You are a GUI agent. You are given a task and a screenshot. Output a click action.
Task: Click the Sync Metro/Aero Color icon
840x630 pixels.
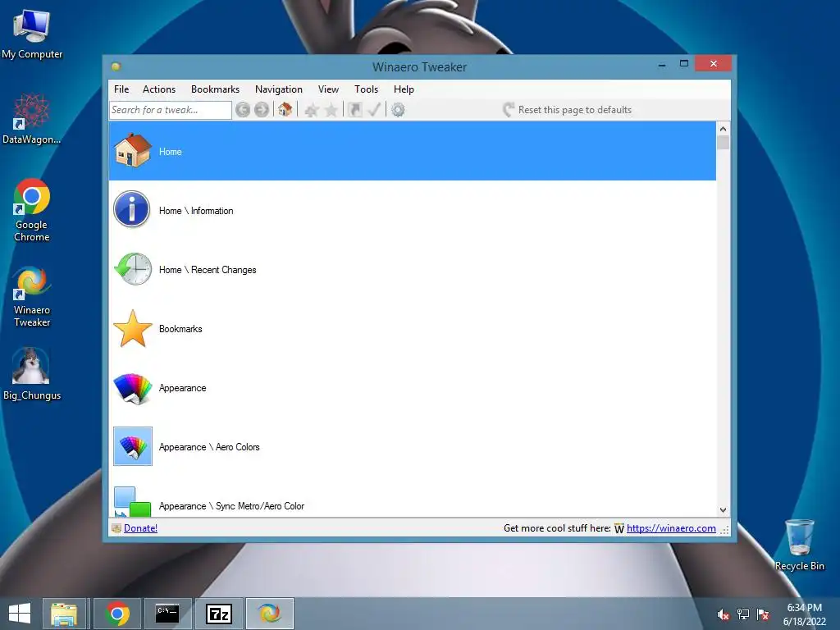[132, 502]
